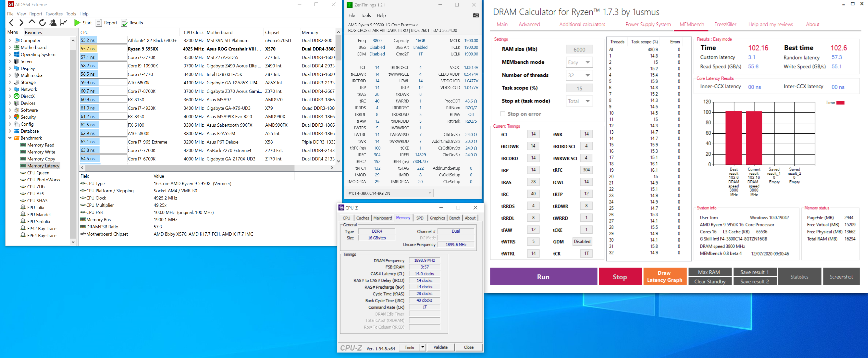Expand the Computer tree node

point(10,40)
